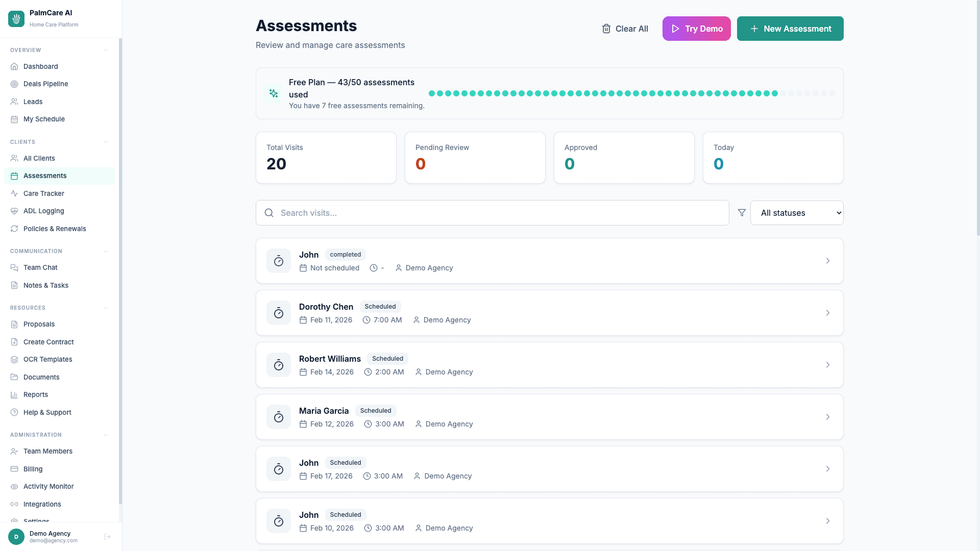Collapse the COMMUNICATION section
The image size is (980, 551).
pos(106,251)
